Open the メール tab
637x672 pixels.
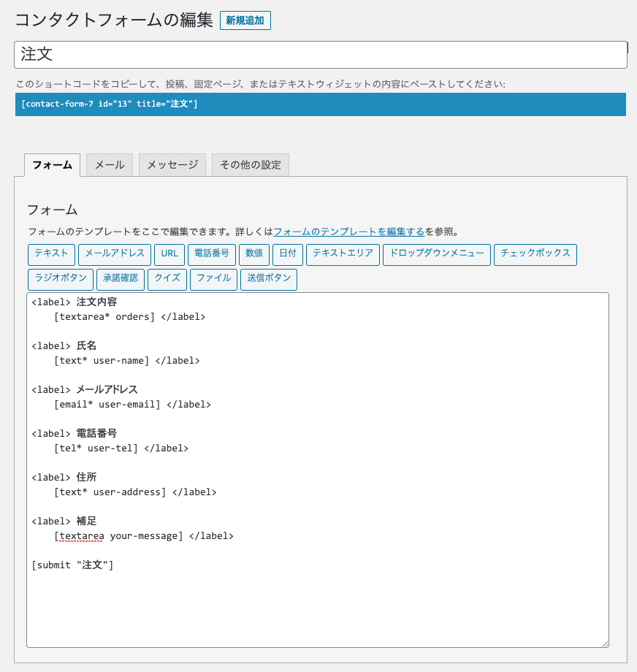(x=110, y=165)
